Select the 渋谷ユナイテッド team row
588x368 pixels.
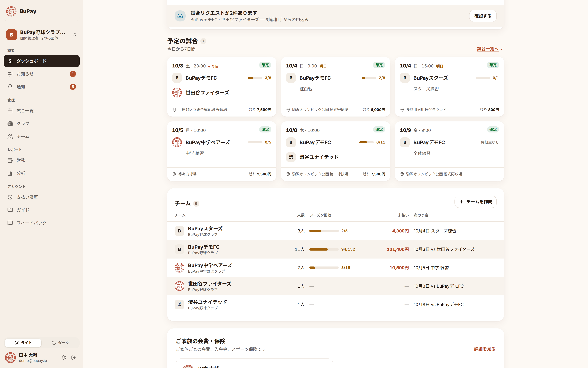pos(335,305)
